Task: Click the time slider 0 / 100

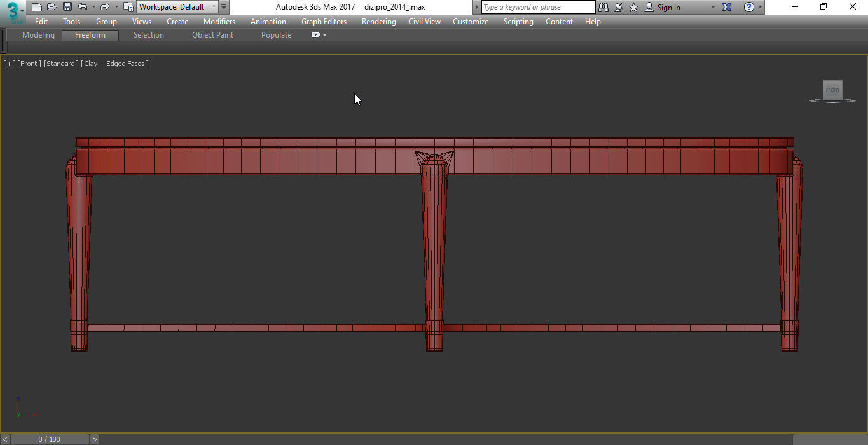Action: pyautogui.click(x=49, y=439)
